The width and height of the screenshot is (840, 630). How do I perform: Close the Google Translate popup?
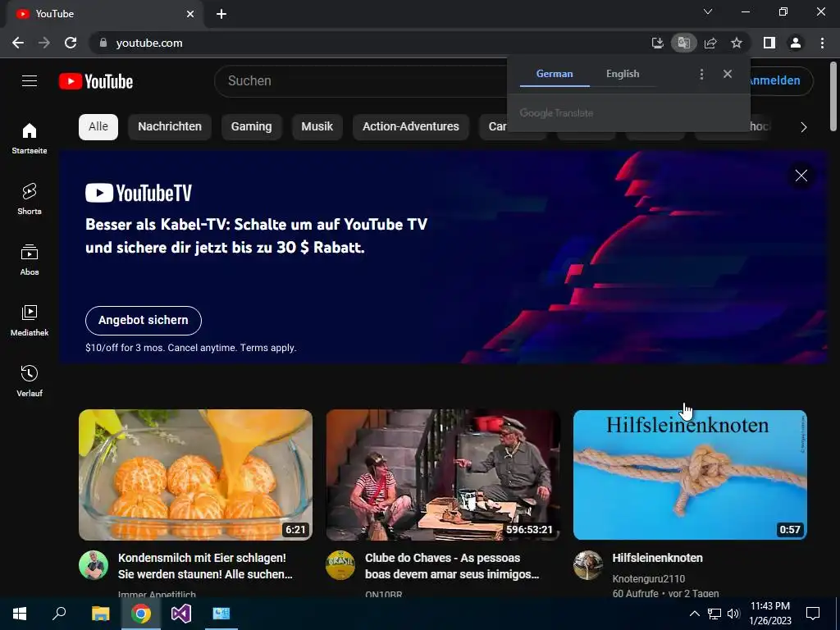[x=728, y=74]
